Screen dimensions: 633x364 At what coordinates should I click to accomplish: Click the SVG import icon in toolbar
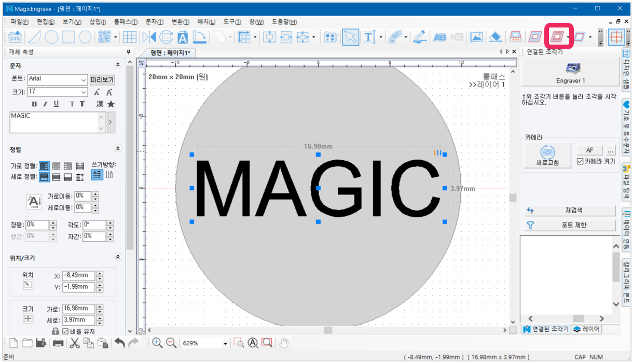click(x=16, y=37)
